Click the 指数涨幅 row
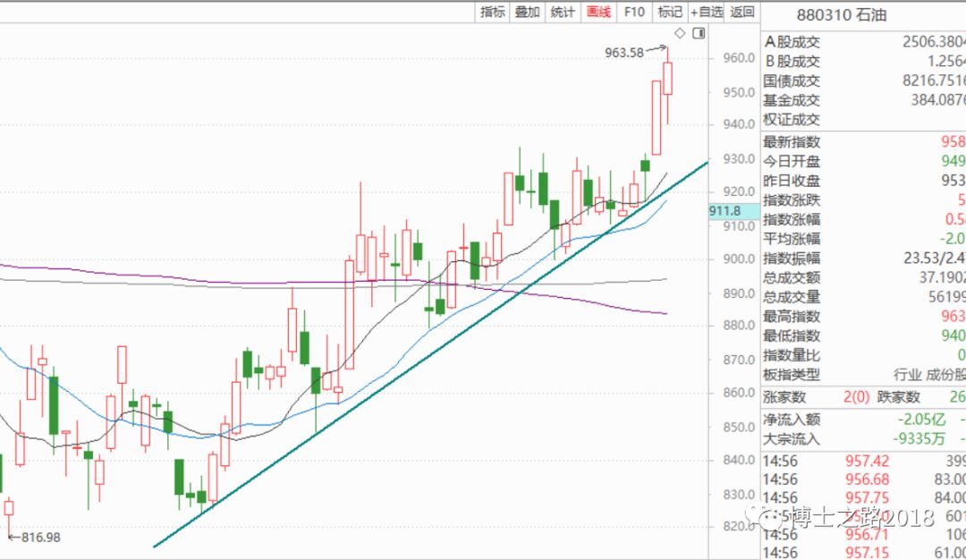Viewport: 966px width, 560px height. 864,219
